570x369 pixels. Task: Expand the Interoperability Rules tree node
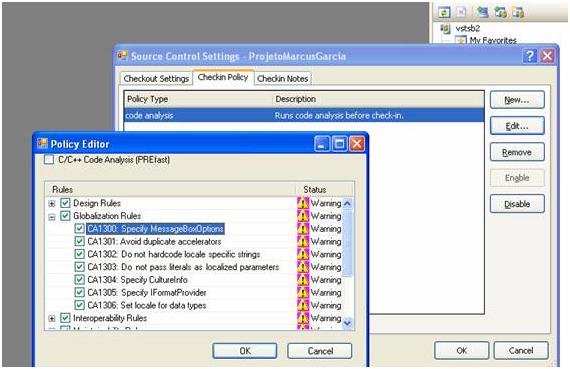click(52, 318)
